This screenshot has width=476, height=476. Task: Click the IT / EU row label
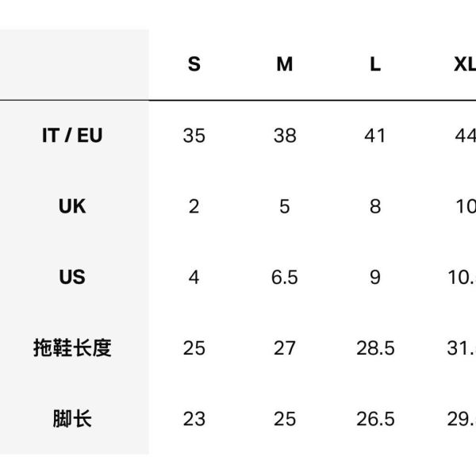(x=72, y=136)
